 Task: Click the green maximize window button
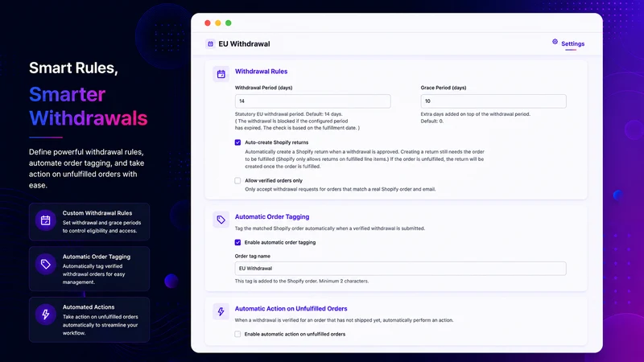(229, 23)
